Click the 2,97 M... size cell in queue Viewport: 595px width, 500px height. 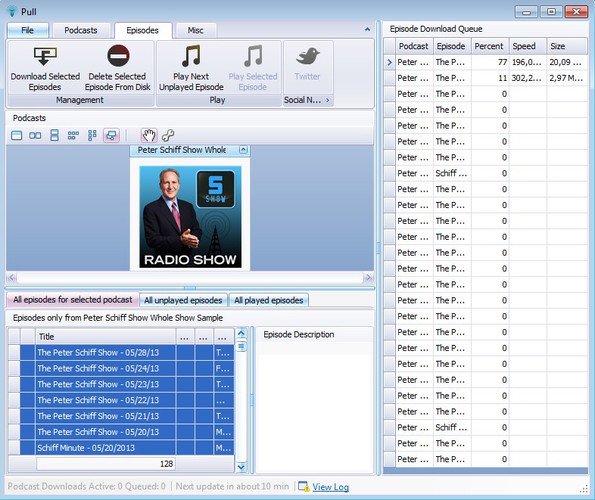coord(567,78)
